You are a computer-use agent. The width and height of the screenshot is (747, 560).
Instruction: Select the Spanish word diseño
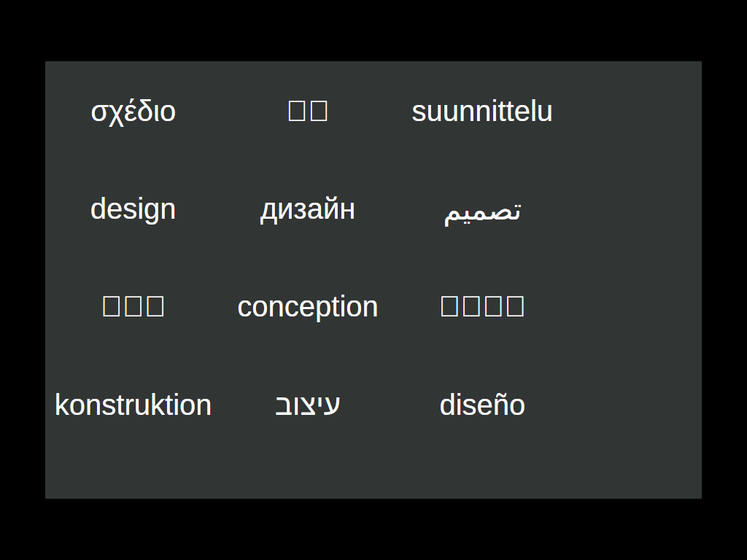(x=481, y=405)
